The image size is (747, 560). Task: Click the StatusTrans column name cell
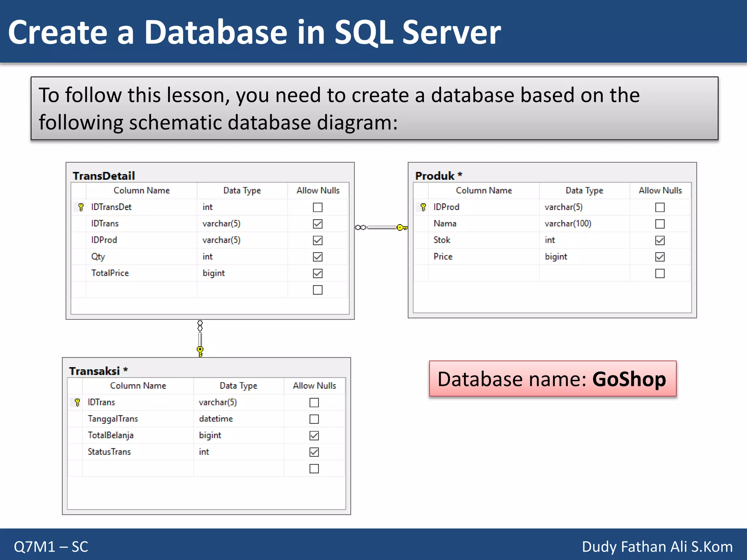(109, 452)
